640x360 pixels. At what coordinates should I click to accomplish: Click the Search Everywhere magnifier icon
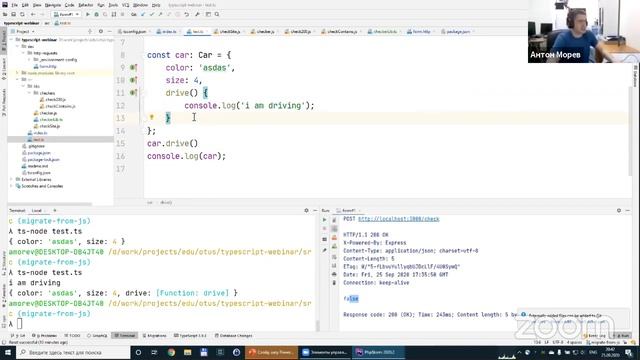click(x=217, y=14)
